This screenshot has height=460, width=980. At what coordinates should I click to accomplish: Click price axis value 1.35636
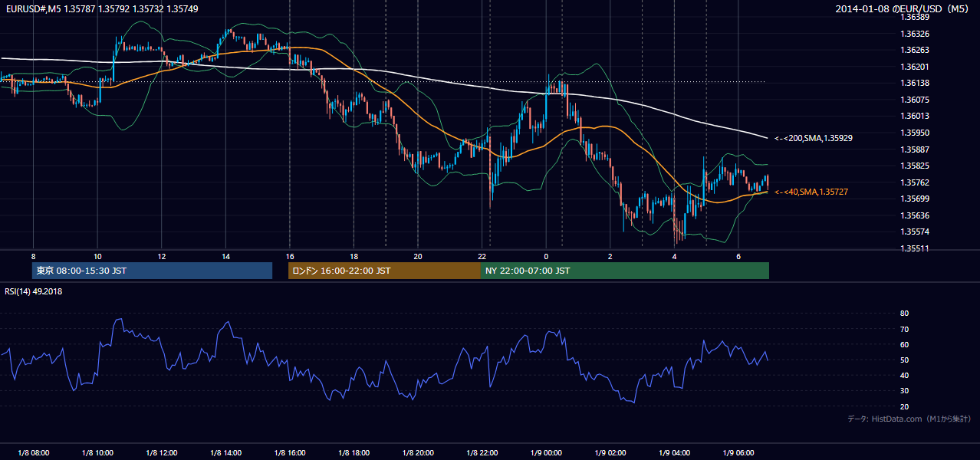[x=915, y=215]
